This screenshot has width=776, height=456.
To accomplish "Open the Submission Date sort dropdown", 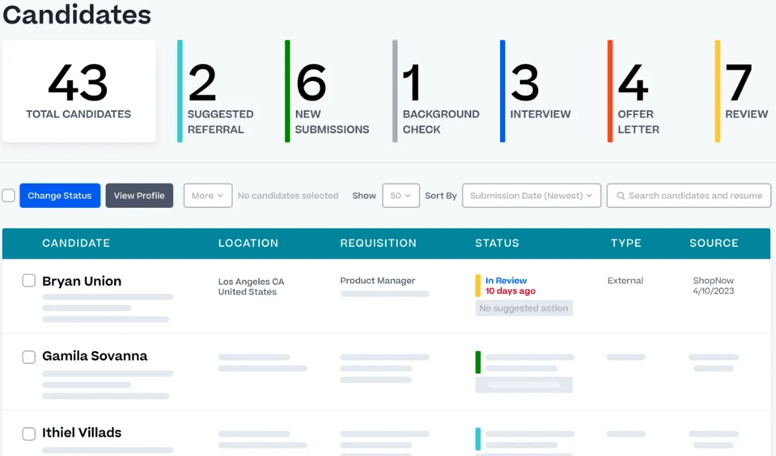I will (x=530, y=196).
